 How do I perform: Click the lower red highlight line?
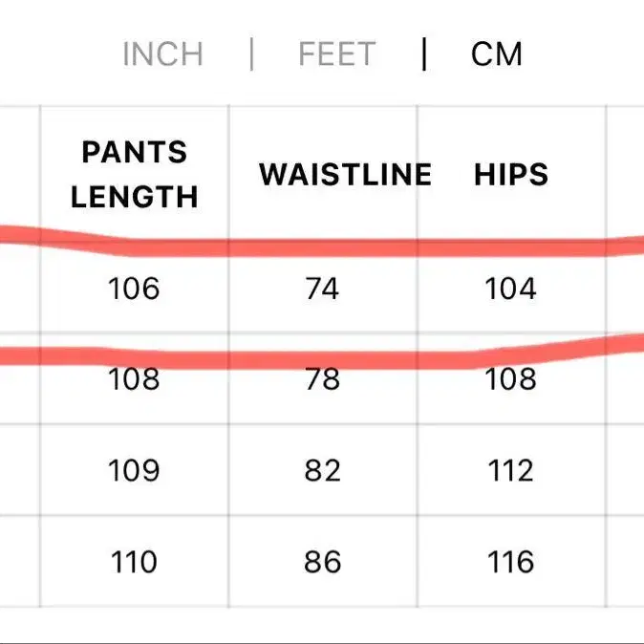(x=322, y=359)
